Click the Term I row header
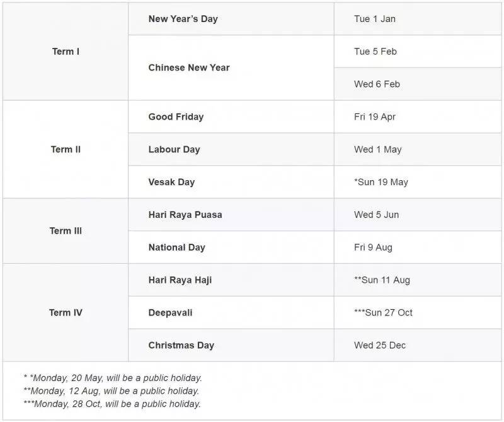 pos(66,52)
